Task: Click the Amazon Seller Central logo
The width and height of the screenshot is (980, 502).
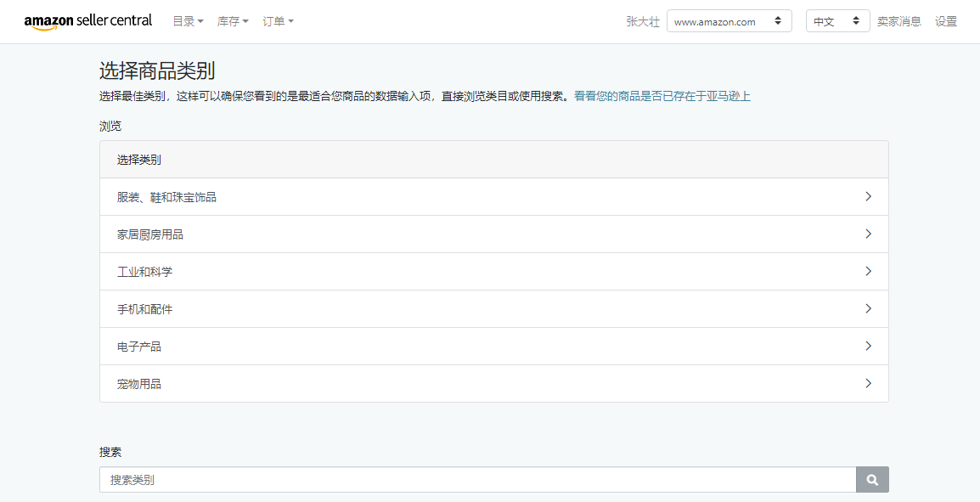Action: pos(88,21)
